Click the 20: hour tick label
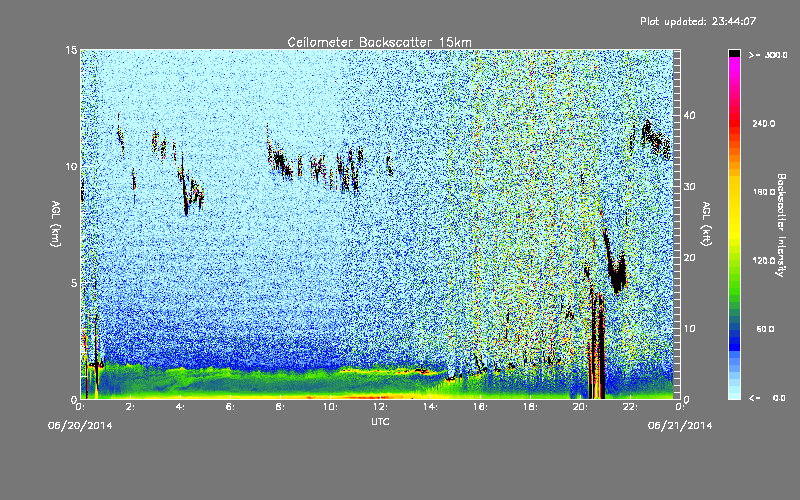 [580, 407]
